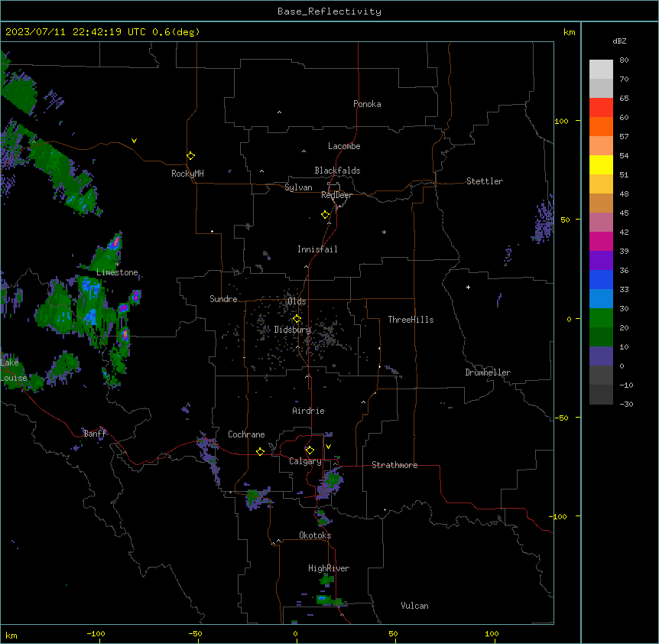
Task: Click the green echo southeast of Calgary
Action: [331, 482]
